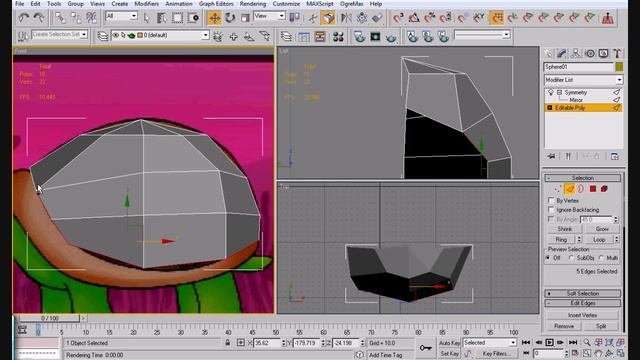Viewport: 640px width, 360px height.
Task: Select the Off preview selection radio
Action: click(x=548, y=258)
